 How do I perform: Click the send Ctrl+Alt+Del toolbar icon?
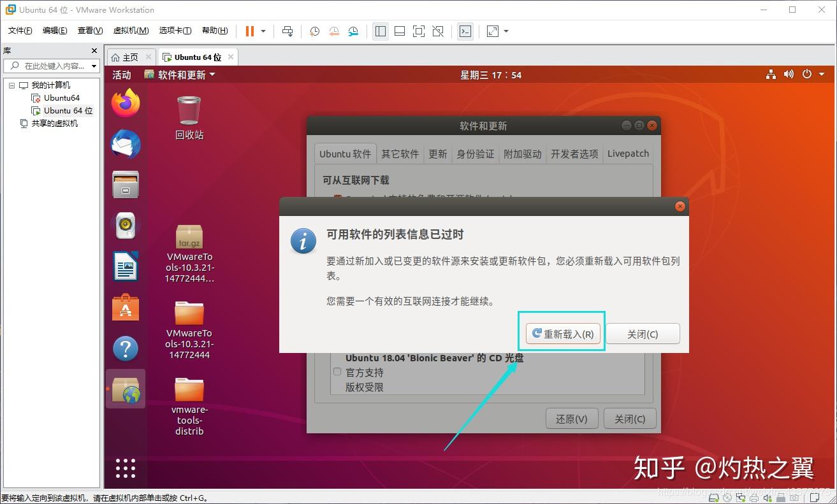tap(287, 31)
